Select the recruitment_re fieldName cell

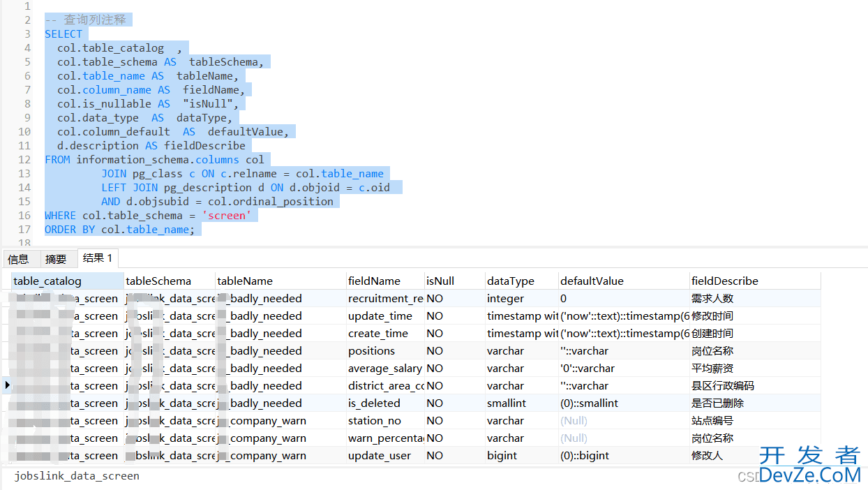coord(385,298)
